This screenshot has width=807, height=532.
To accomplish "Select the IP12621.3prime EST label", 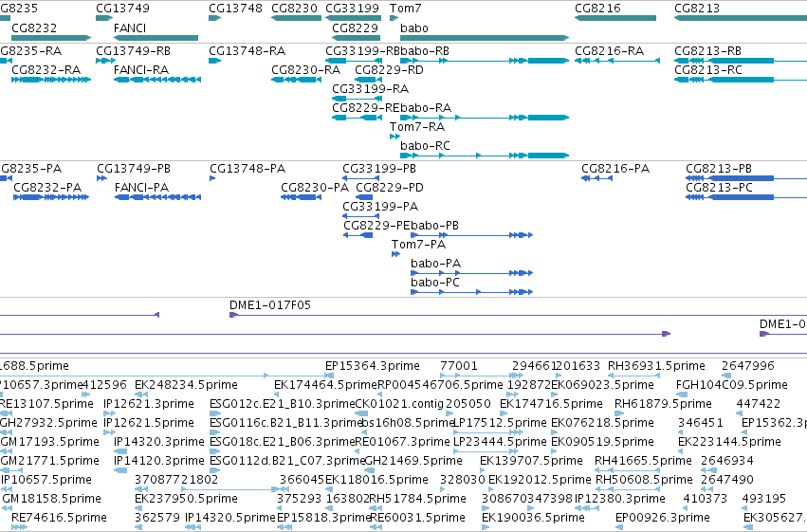I will click(149, 404).
